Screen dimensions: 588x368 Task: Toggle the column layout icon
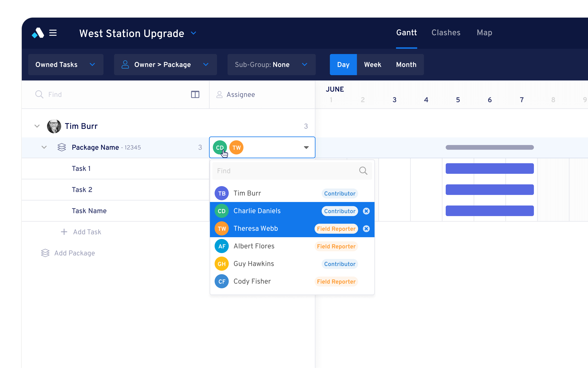point(195,94)
